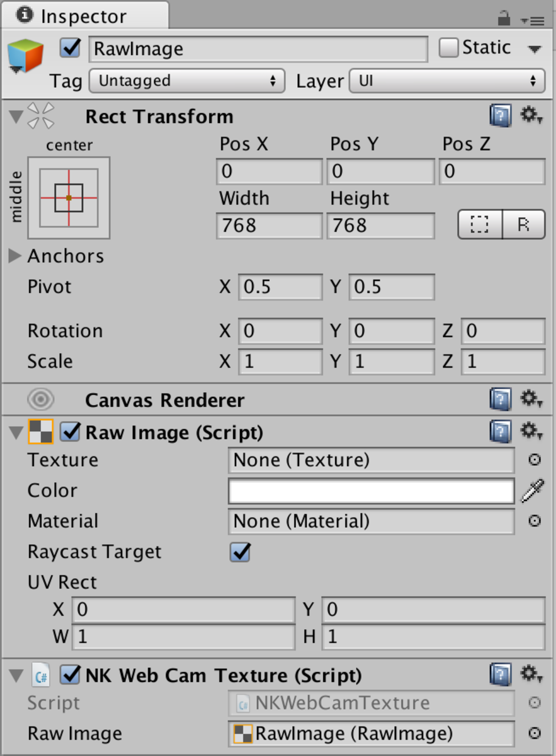Open the Layer dropdown
Screen dimensions: 556x756
click(x=447, y=81)
